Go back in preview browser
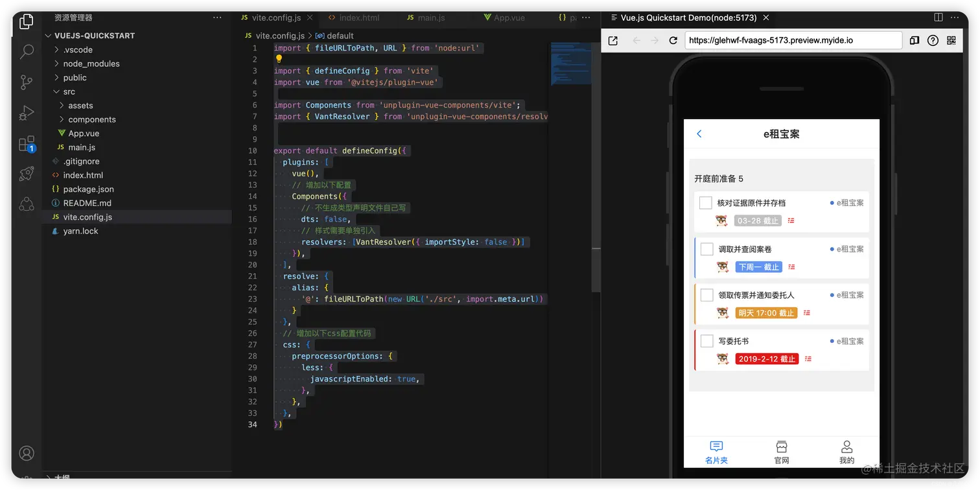 click(636, 40)
